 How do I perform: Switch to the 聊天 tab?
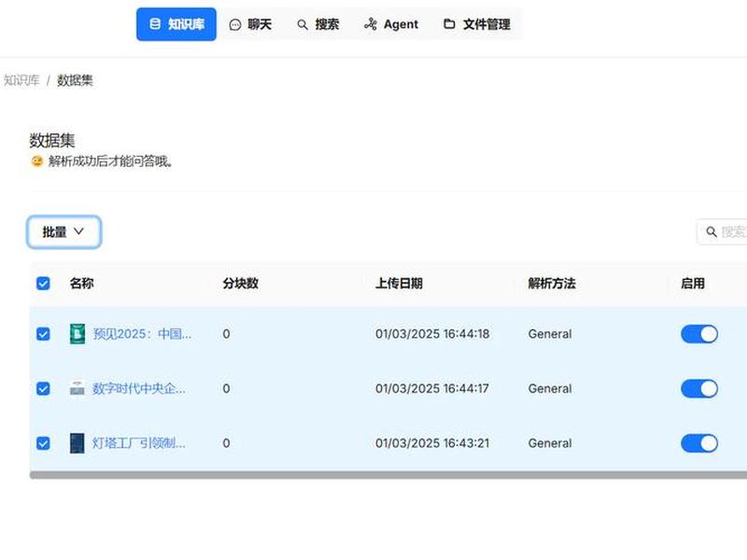pos(250,24)
